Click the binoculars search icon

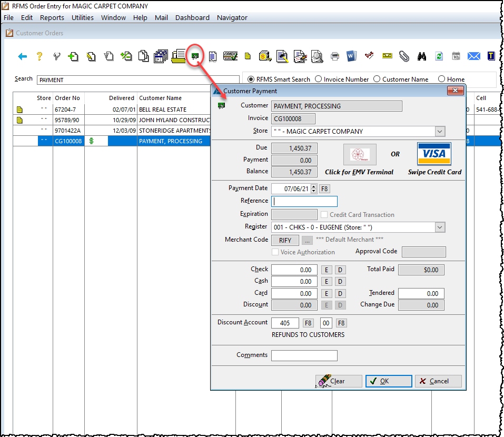[421, 56]
